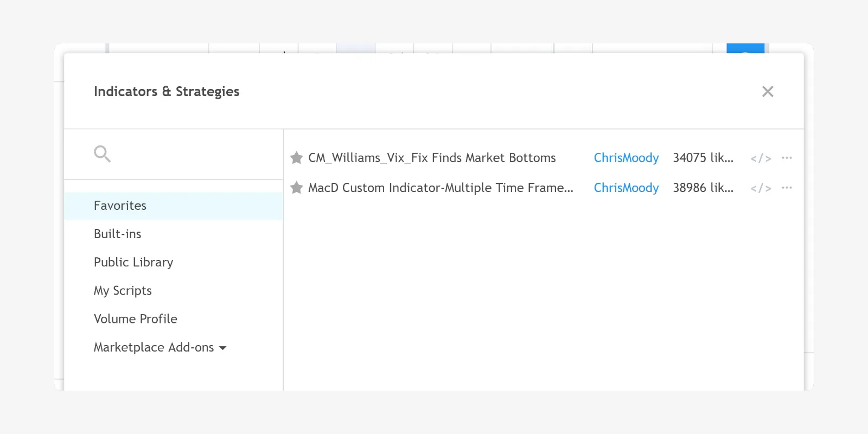The width and height of the screenshot is (868, 434).
Task: Expand Marketplace Add-ons dropdown arrow
Action: pyautogui.click(x=222, y=348)
